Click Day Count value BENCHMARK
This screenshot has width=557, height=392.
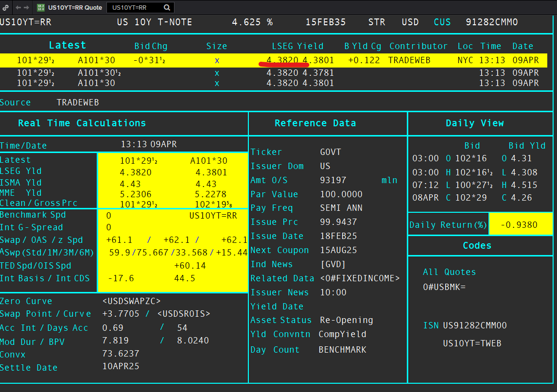point(342,350)
